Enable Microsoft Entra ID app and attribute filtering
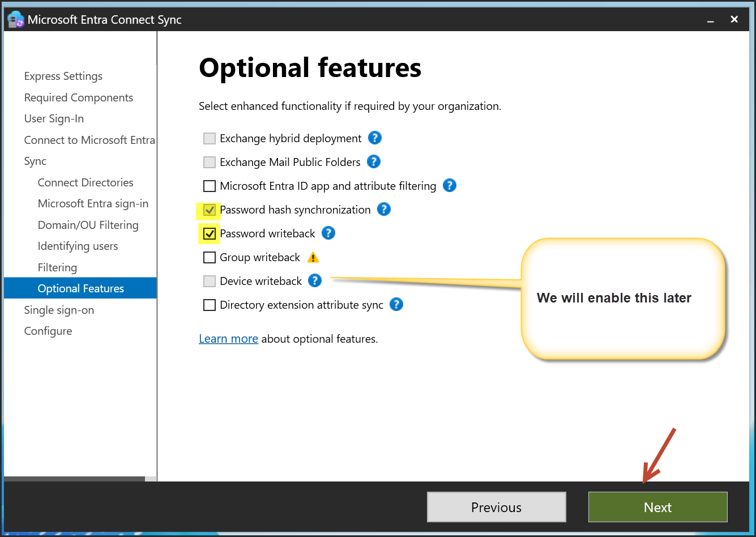This screenshot has height=537, width=756. pyautogui.click(x=210, y=186)
